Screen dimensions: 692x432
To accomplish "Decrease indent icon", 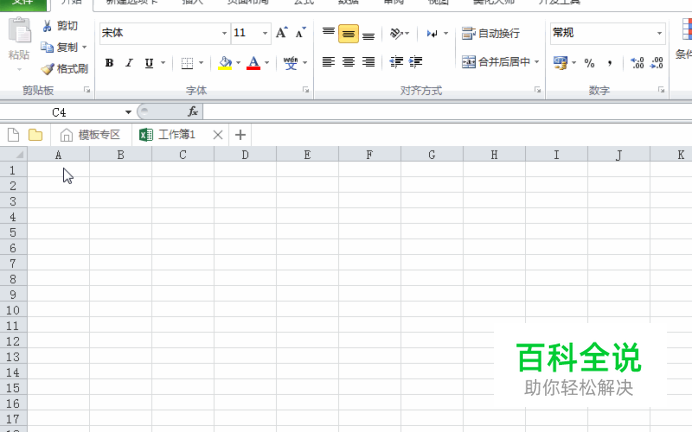I will pos(396,62).
